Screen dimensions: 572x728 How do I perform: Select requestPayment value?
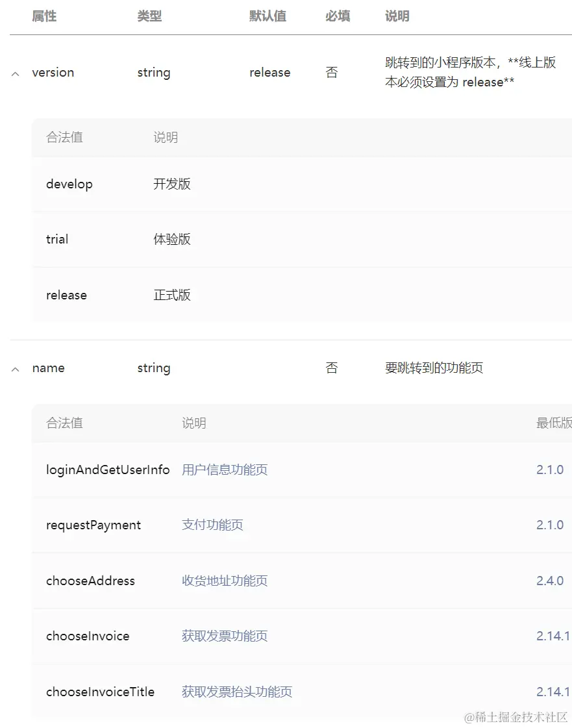[x=93, y=525]
